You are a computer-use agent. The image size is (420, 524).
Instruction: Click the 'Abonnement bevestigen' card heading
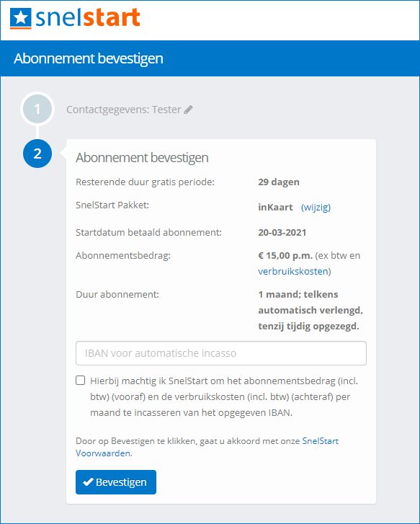coord(142,158)
